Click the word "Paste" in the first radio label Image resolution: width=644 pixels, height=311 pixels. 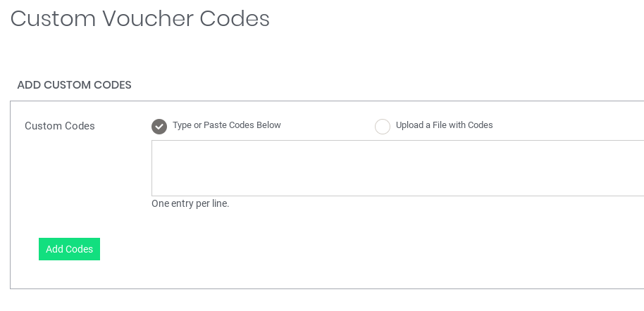click(216, 125)
